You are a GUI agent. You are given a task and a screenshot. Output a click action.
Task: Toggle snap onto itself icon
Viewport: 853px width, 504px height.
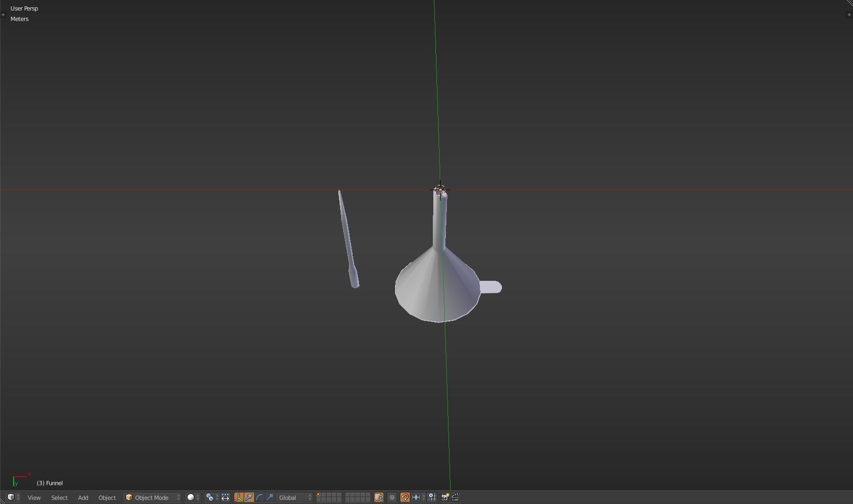[x=432, y=497]
